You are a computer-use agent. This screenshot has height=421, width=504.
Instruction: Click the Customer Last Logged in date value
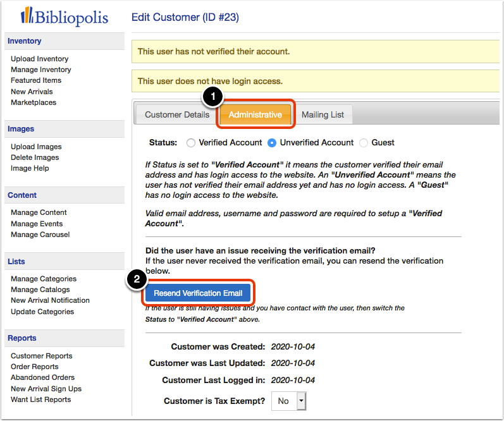(x=293, y=380)
